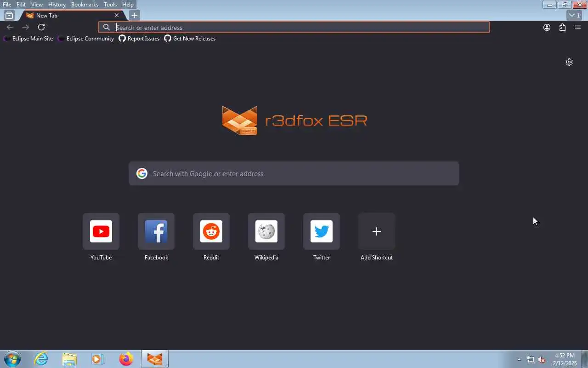The height and width of the screenshot is (368, 588).
Task: Click the r3dfox ESR logo
Action: (294, 121)
